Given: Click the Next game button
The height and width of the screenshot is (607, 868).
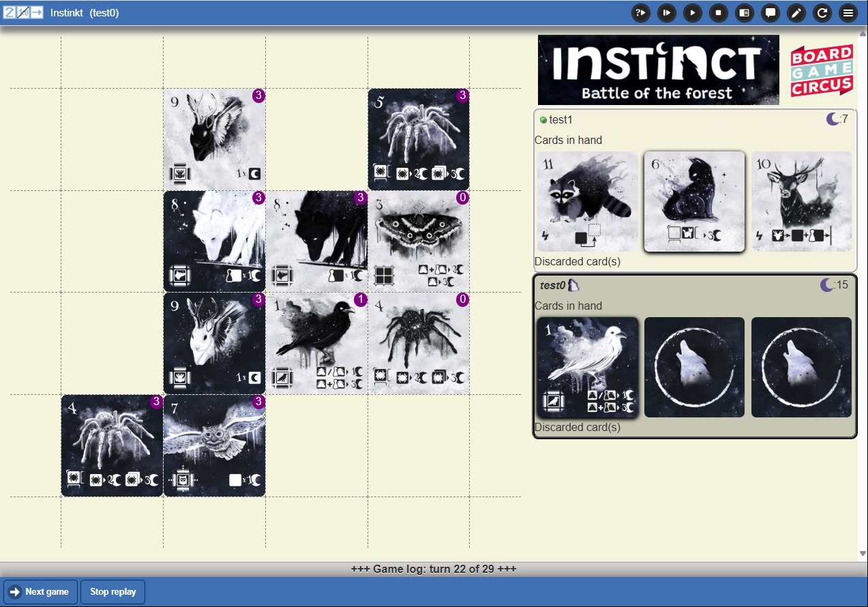Looking at the screenshot, I should 40,592.
